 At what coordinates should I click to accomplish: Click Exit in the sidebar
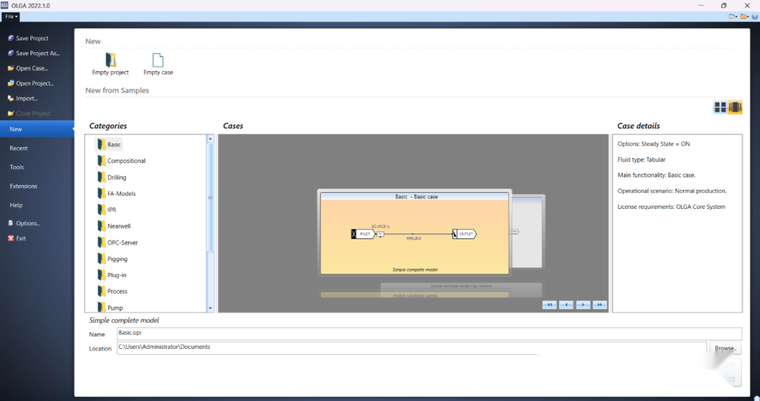point(17,238)
